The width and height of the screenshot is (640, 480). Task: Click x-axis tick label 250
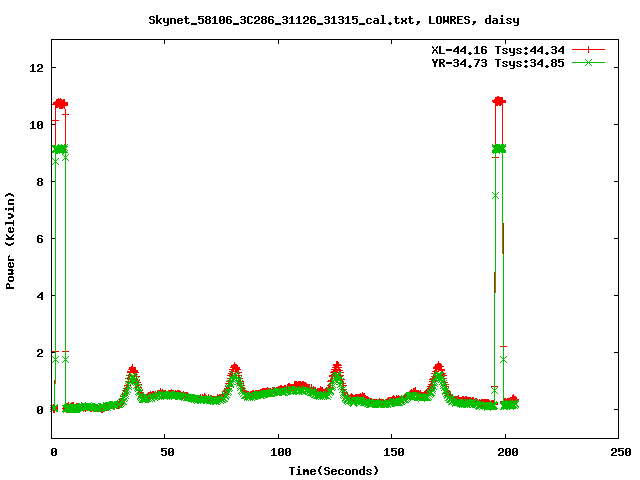point(621,452)
